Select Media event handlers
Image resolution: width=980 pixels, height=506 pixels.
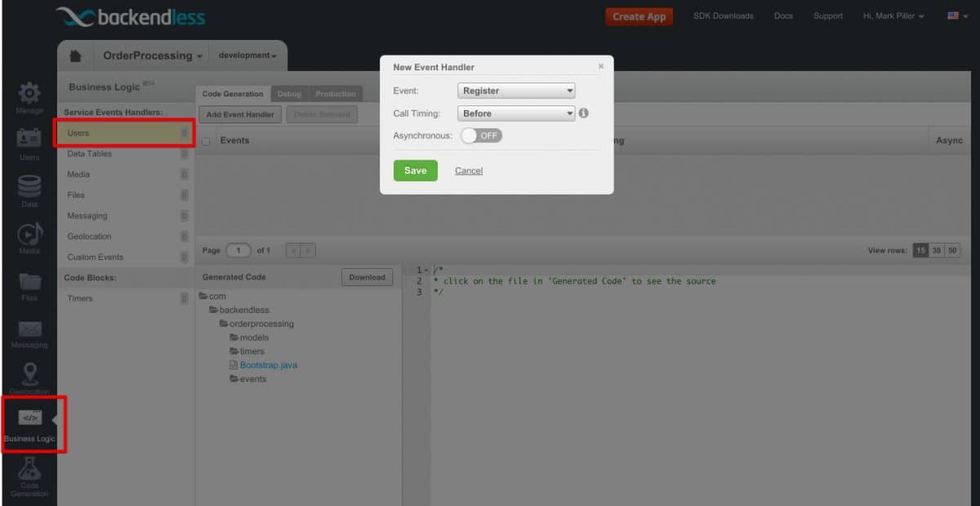[x=124, y=174]
